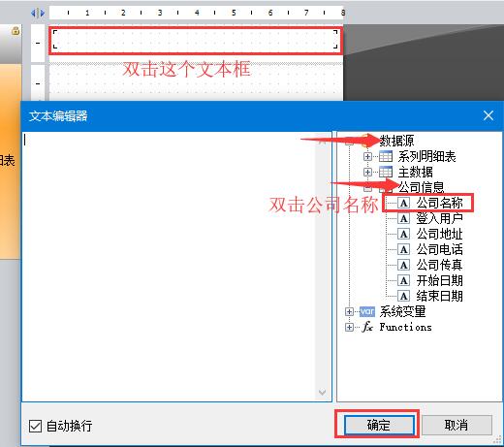
Task: Click the fx Functions icon
Action: pyautogui.click(x=367, y=327)
